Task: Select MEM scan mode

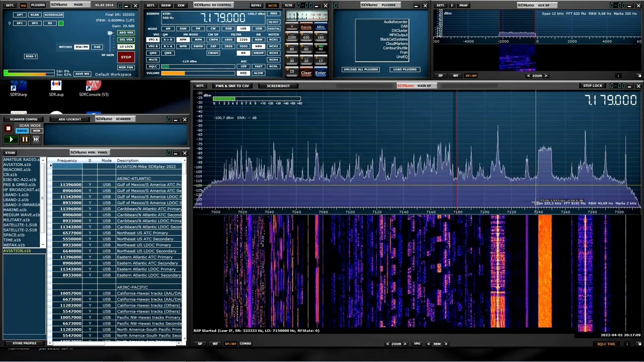Action: pyautogui.click(x=36, y=131)
